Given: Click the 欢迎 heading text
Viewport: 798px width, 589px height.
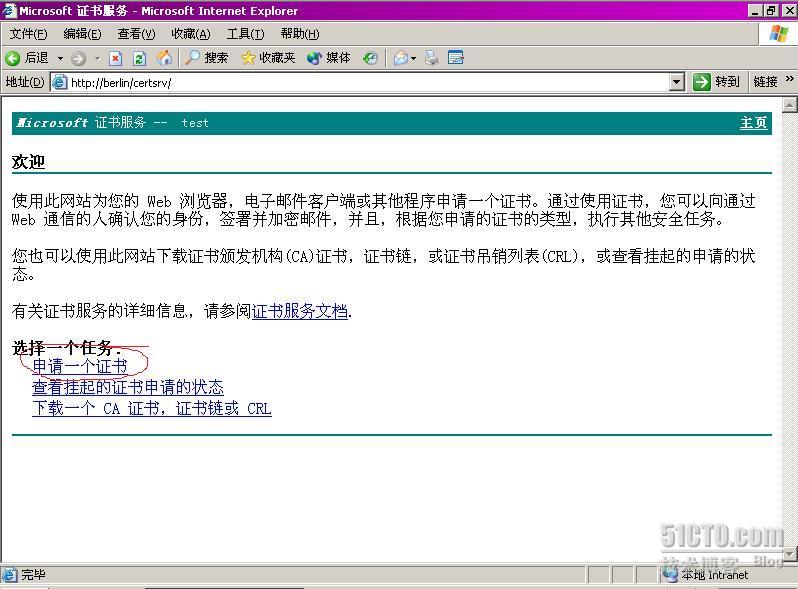Looking at the screenshot, I should pos(28,162).
